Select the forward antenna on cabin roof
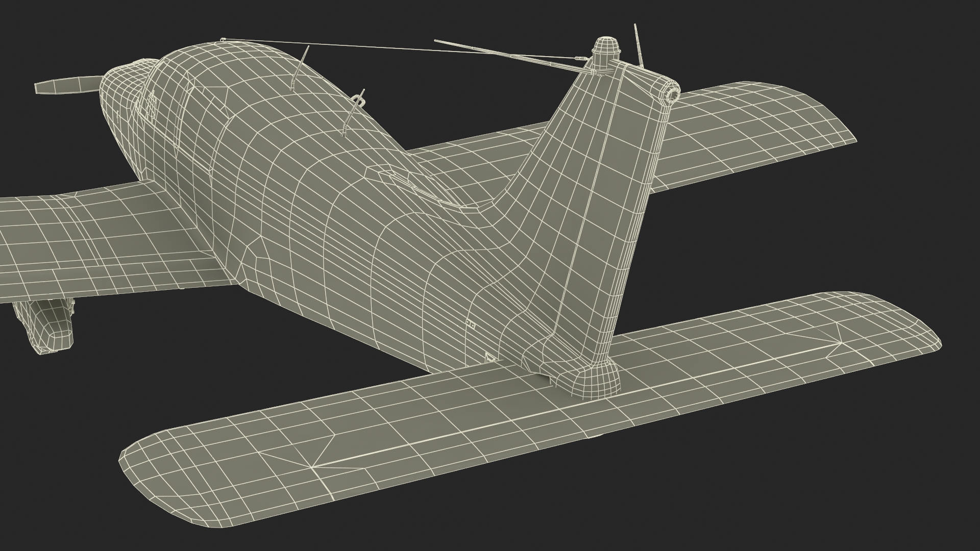This screenshot has height=551, width=980. pos(300,68)
